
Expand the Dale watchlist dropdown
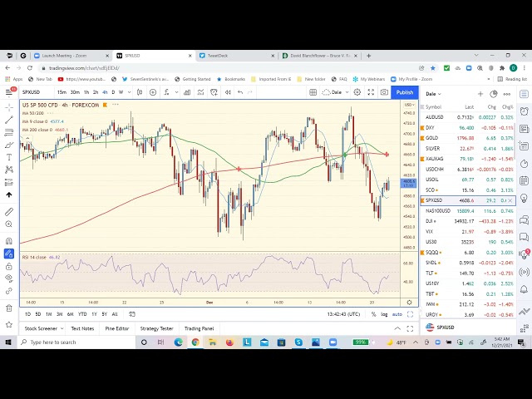coord(434,94)
